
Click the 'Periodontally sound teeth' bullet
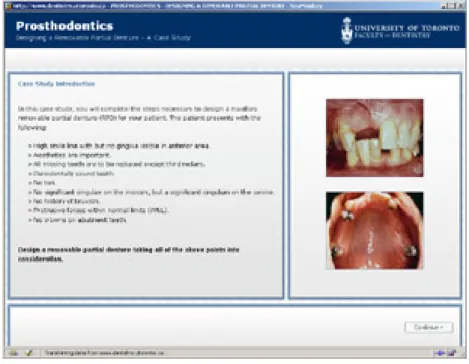coord(71,173)
